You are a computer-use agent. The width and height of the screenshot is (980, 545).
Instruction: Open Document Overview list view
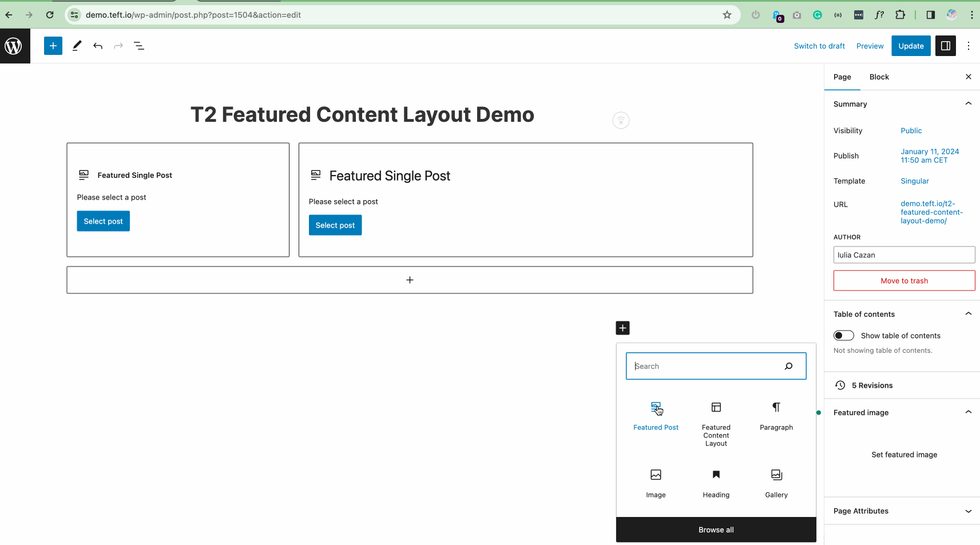pos(139,46)
